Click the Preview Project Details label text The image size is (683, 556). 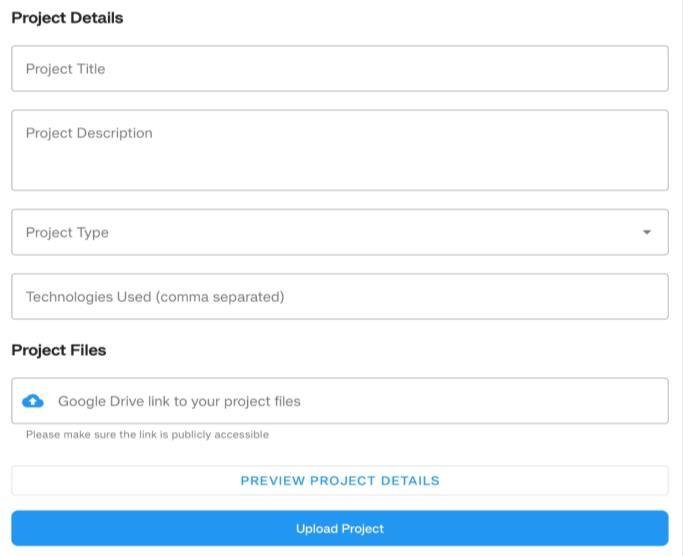340,480
